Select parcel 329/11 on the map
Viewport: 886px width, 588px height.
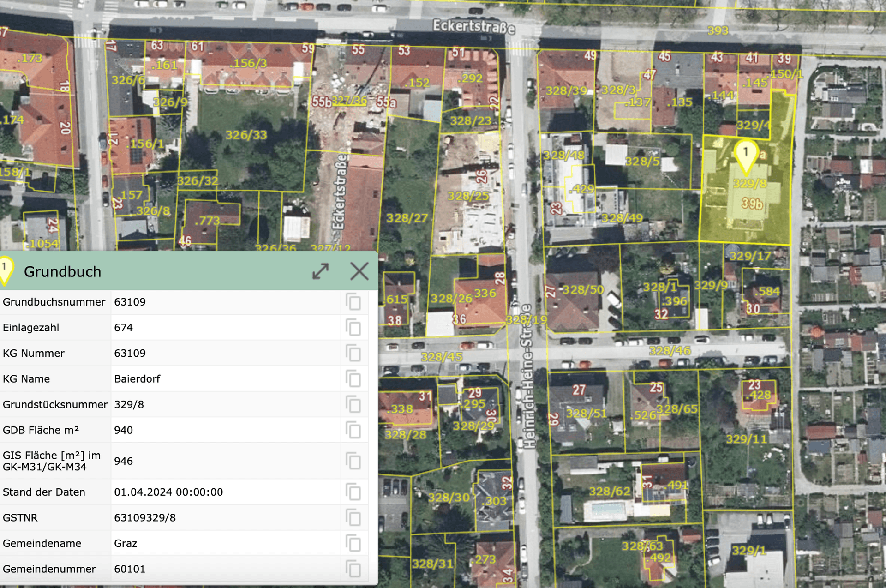pyautogui.click(x=747, y=439)
